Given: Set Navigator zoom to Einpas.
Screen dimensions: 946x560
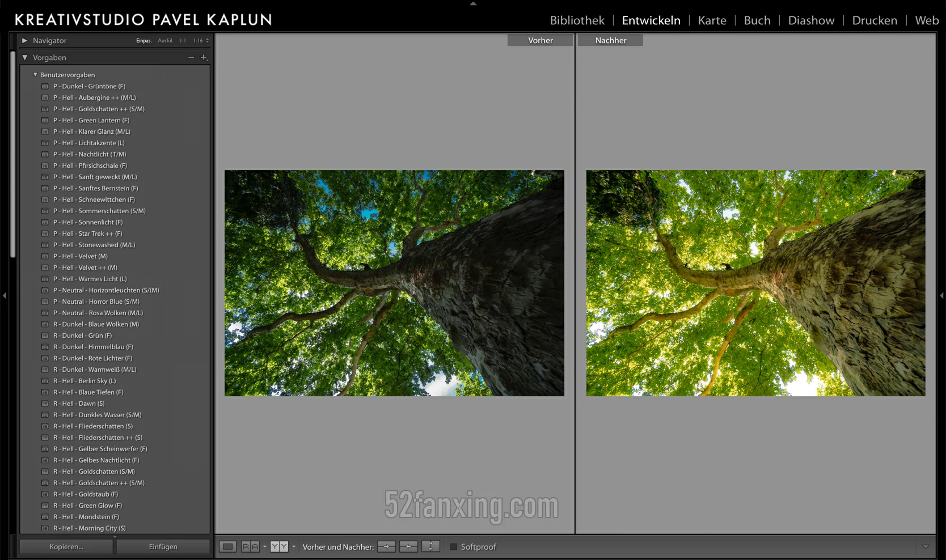Looking at the screenshot, I should click(x=144, y=41).
